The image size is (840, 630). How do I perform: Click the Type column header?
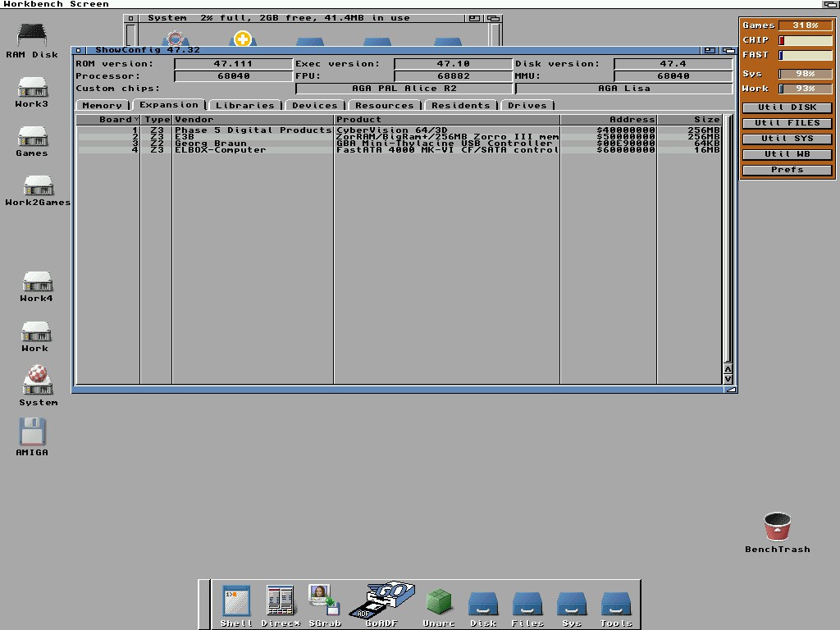157,120
